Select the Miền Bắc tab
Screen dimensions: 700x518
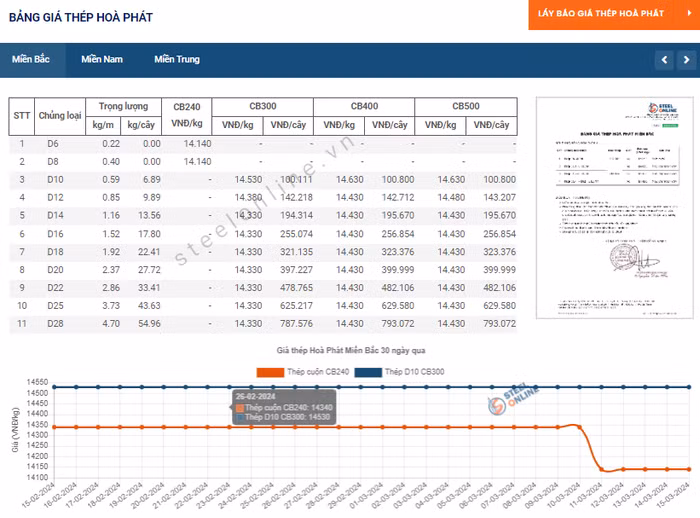tap(31, 59)
